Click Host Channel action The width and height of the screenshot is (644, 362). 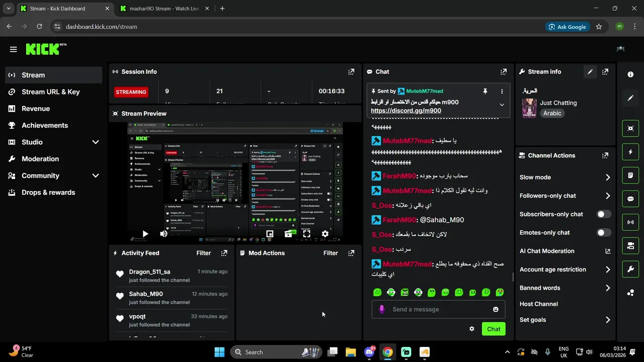point(539,304)
